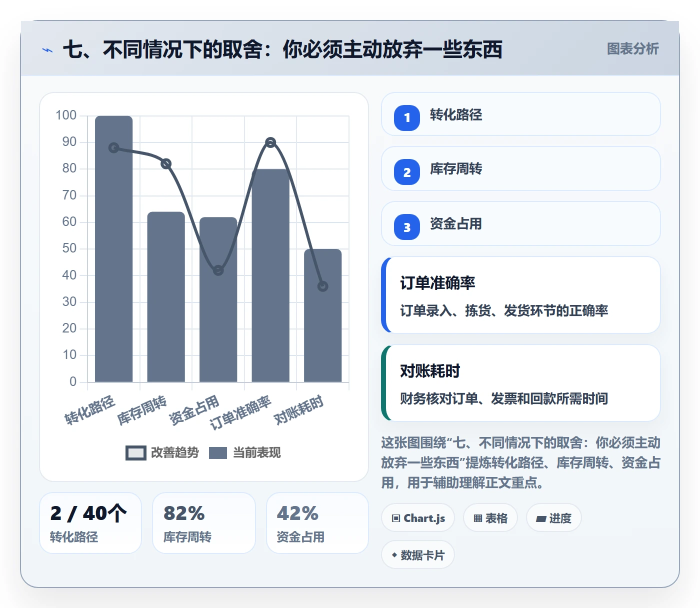Click the 库存周转 bar in chart
The width and height of the screenshot is (700, 608).
pos(166,297)
